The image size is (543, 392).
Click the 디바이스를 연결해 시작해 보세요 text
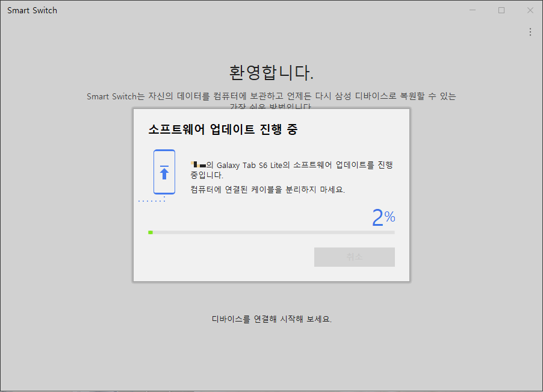pos(271,319)
